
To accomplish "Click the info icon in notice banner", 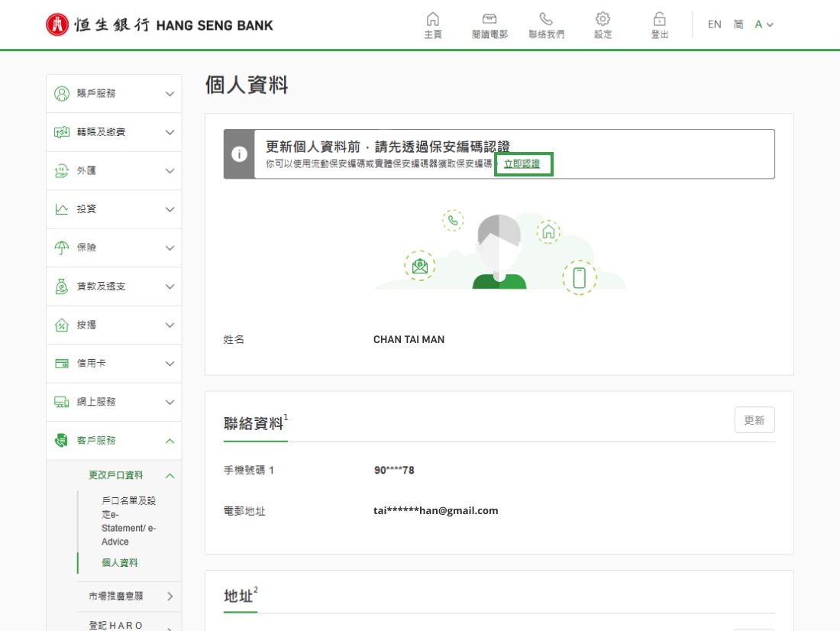I will [239, 154].
